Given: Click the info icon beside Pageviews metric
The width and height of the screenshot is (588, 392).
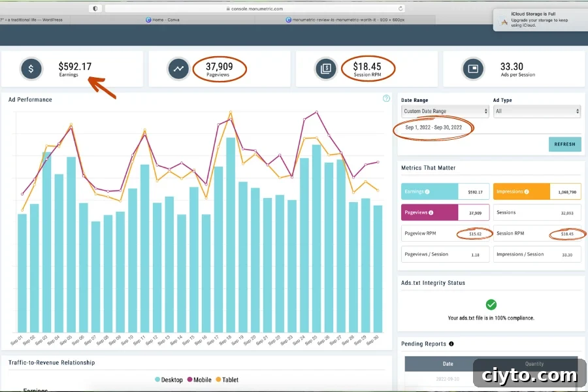Looking at the screenshot, I should click(x=431, y=213).
